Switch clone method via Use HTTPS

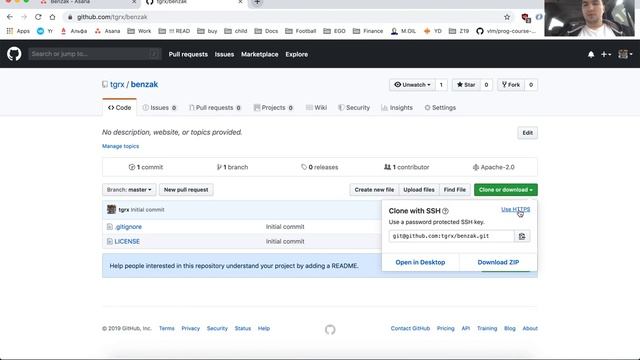point(516,209)
